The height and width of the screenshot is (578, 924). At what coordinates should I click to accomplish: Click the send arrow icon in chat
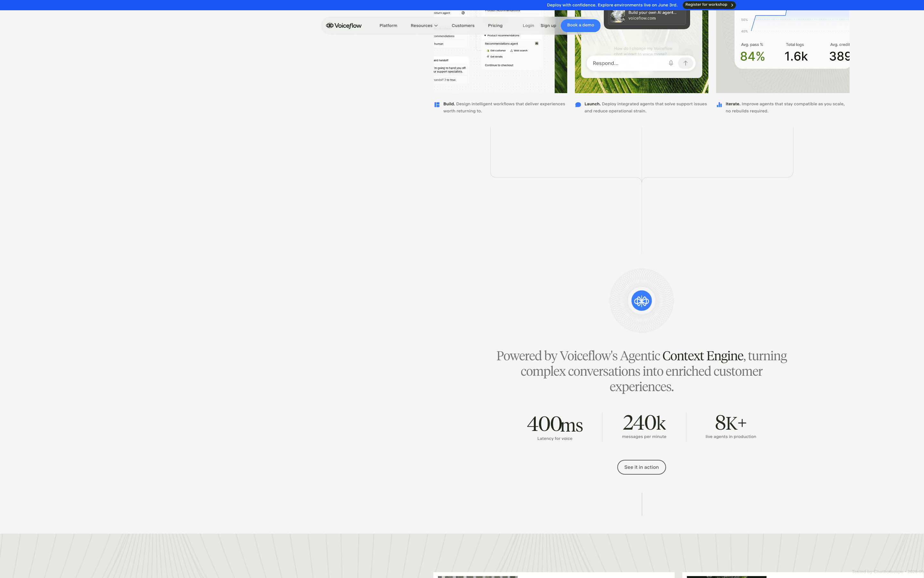685,63
